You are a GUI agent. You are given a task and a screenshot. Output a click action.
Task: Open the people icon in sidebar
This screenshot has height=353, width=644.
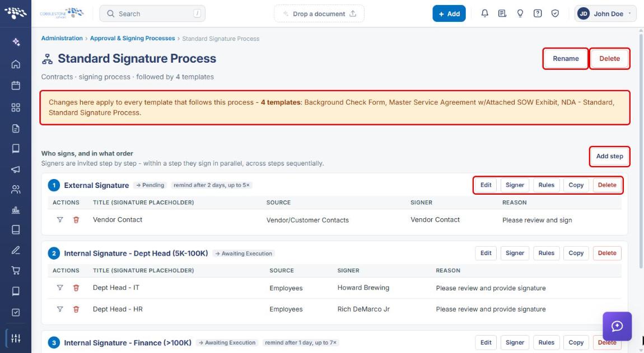pyautogui.click(x=16, y=189)
